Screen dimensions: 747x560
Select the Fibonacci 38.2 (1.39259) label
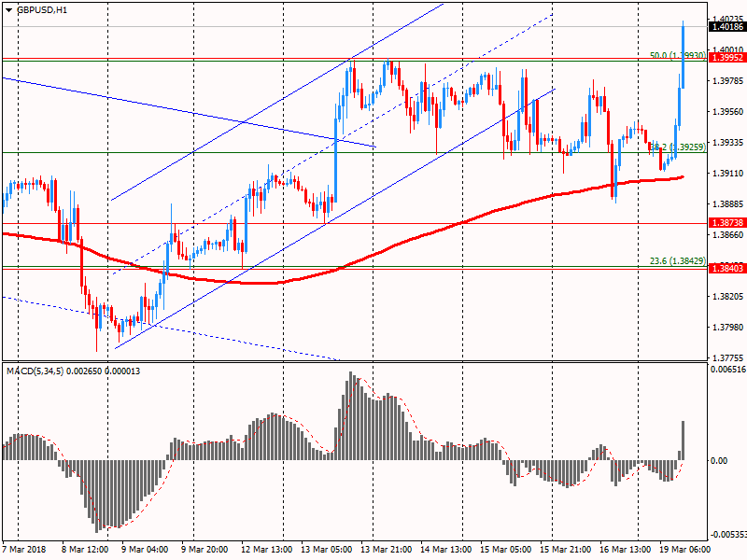pos(678,147)
